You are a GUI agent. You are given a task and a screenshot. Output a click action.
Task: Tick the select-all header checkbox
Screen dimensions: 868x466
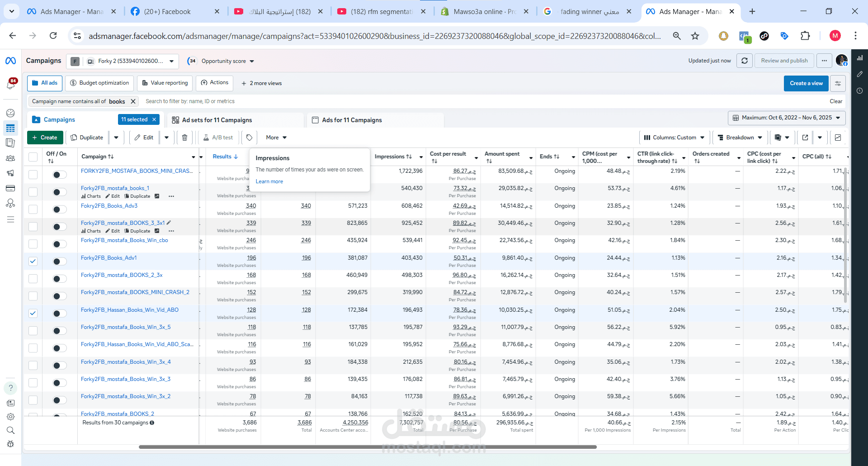[x=33, y=157]
